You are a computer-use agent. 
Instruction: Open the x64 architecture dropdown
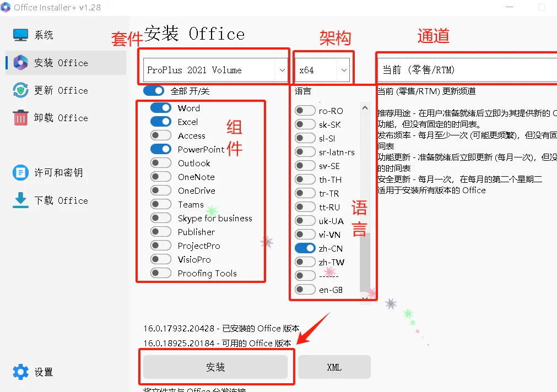322,70
